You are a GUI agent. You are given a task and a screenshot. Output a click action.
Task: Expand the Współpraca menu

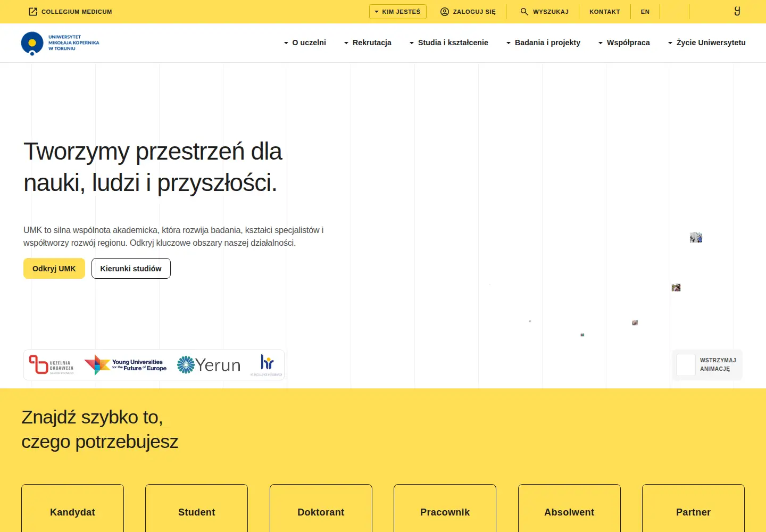pyautogui.click(x=624, y=43)
